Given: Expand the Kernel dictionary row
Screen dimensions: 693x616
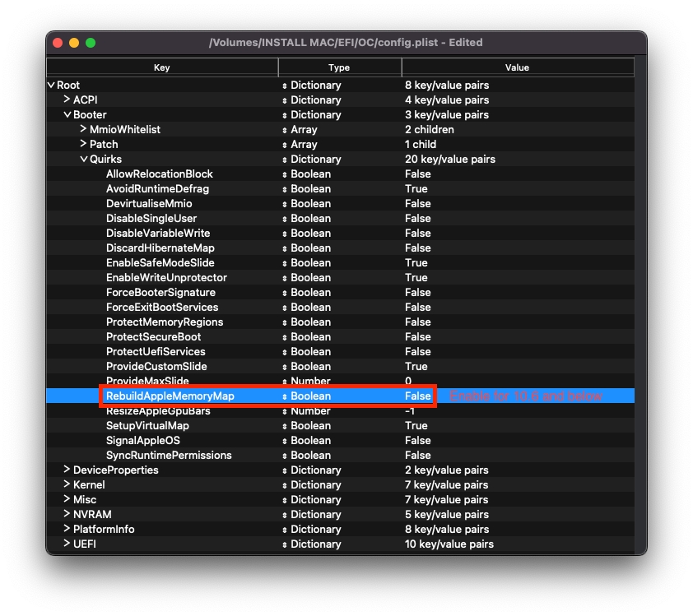Looking at the screenshot, I should 67,485.
